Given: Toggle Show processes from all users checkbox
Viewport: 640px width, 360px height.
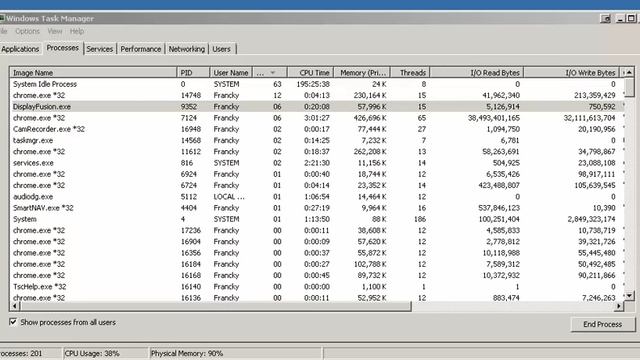Looking at the screenshot, I should tap(13, 322).
